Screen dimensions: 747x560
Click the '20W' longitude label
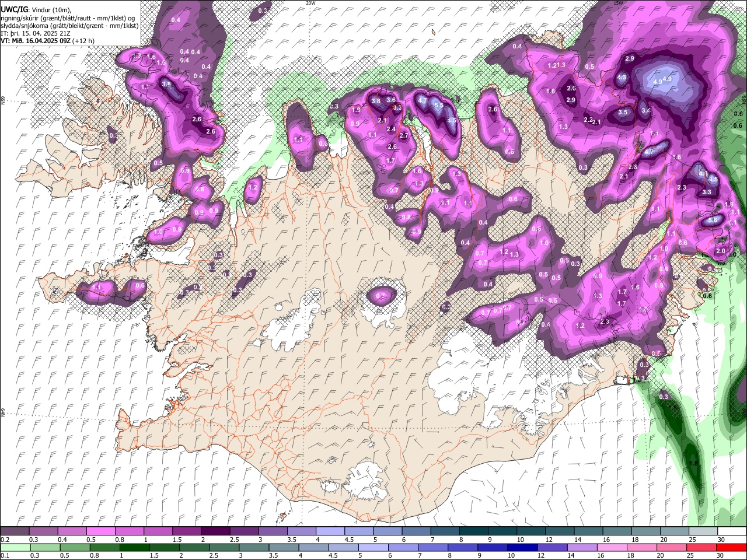click(x=310, y=3)
